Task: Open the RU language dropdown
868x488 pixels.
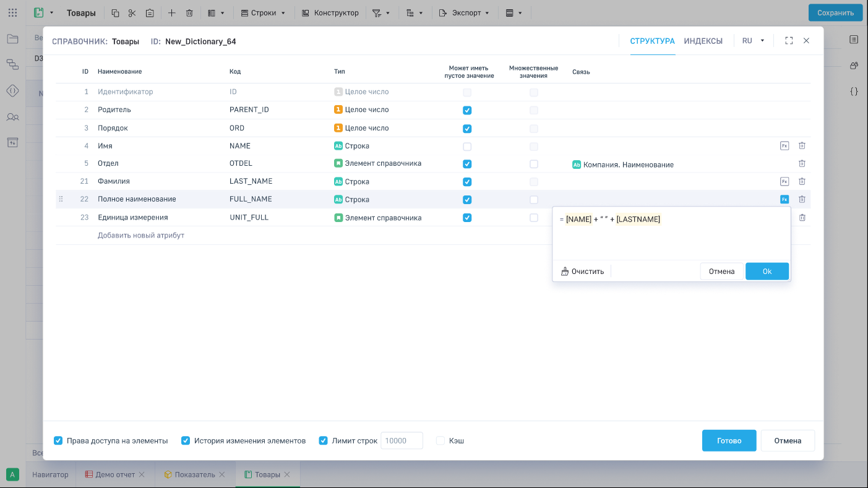Action: pos(753,41)
